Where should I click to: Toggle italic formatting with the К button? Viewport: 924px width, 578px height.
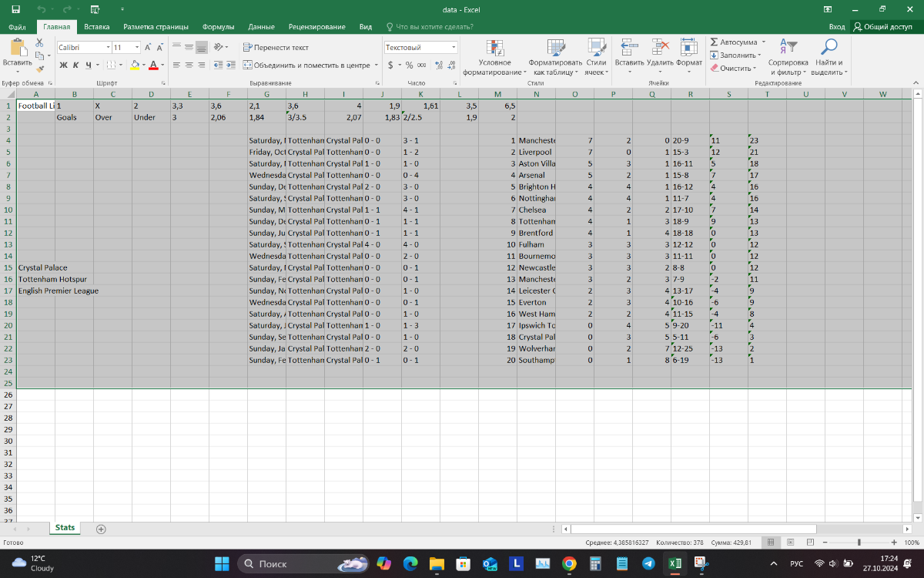coord(76,66)
